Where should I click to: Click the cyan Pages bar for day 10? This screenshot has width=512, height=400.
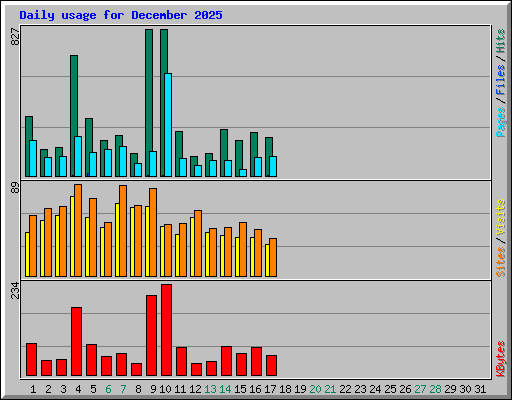[x=168, y=125]
